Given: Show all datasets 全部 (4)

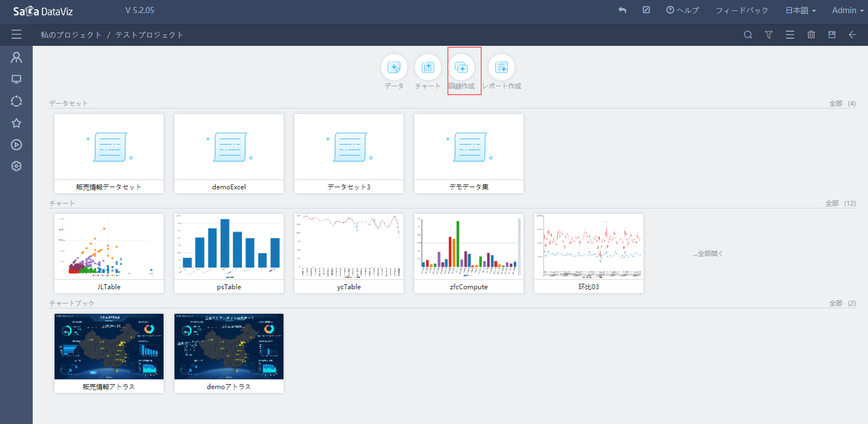Looking at the screenshot, I should [x=842, y=104].
